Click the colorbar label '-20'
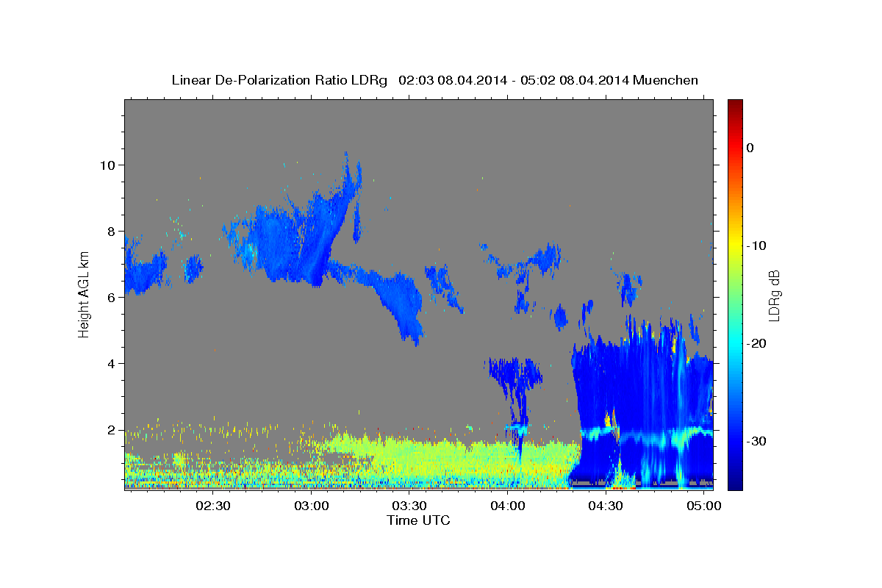This screenshot has width=882, height=588. 757,343
